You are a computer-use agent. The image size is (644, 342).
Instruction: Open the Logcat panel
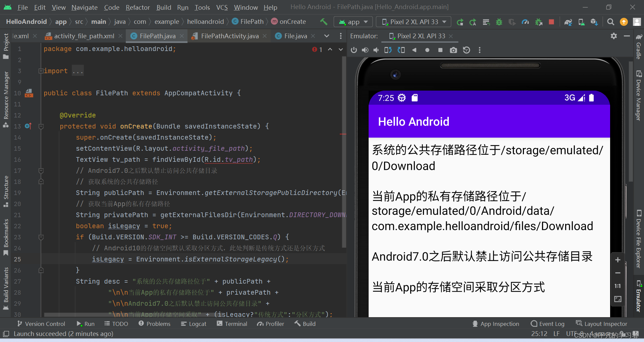(194, 324)
